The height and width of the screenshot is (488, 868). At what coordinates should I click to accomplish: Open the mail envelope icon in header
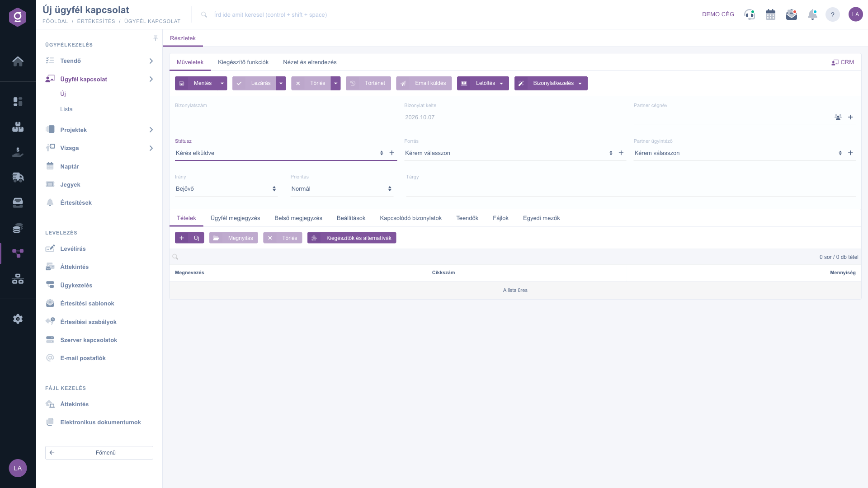(x=792, y=14)
